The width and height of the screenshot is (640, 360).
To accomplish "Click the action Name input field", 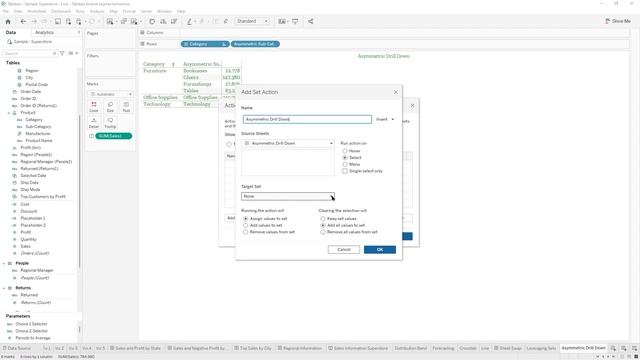I will click(x=307, y=119).
